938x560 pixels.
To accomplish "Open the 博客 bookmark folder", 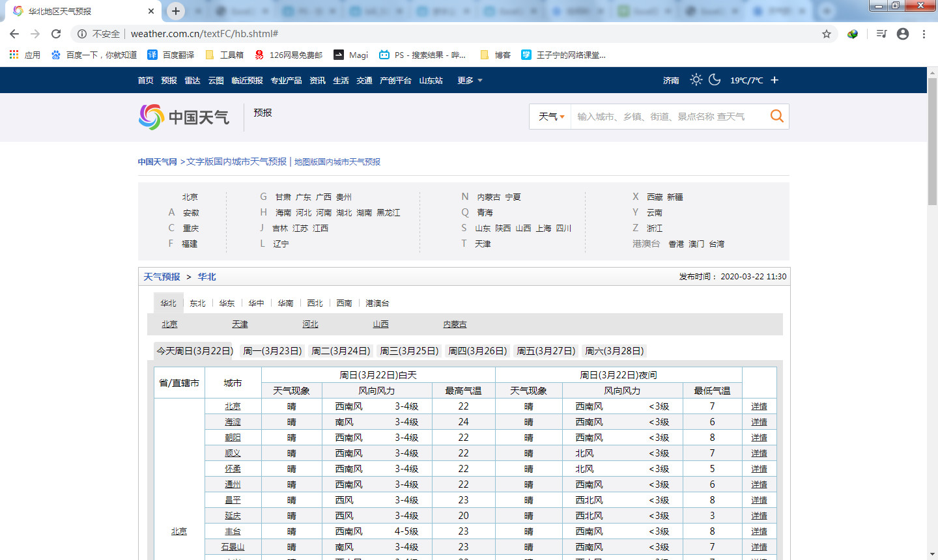I will (496, 55).
